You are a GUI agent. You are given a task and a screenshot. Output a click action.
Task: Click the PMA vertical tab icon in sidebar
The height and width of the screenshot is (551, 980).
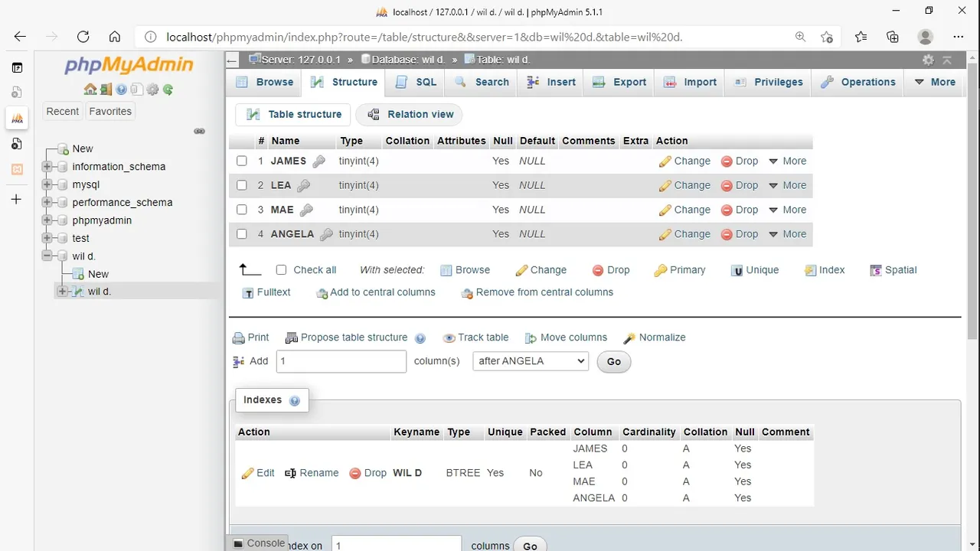pyautogui.click(x=17, y=118)
